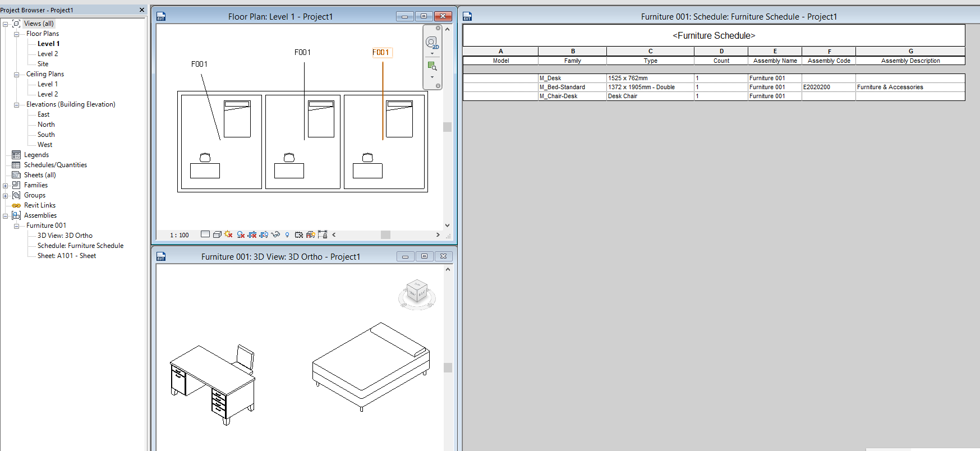Activate the 2D Steering Wheel

point(431,42)
